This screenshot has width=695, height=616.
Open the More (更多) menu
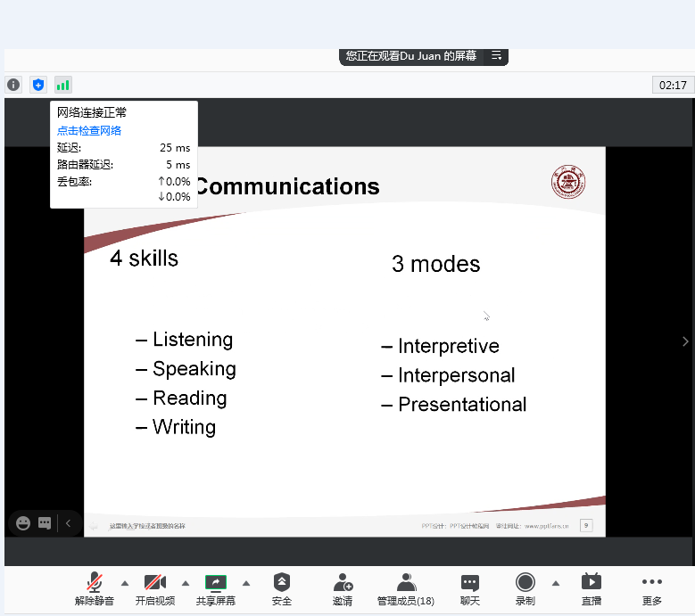click(x=652, y=589)
